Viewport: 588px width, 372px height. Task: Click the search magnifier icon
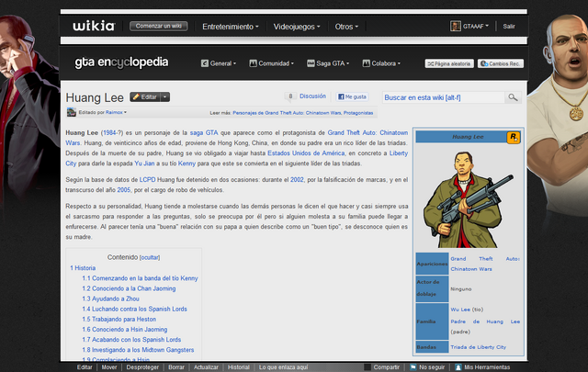513,97
